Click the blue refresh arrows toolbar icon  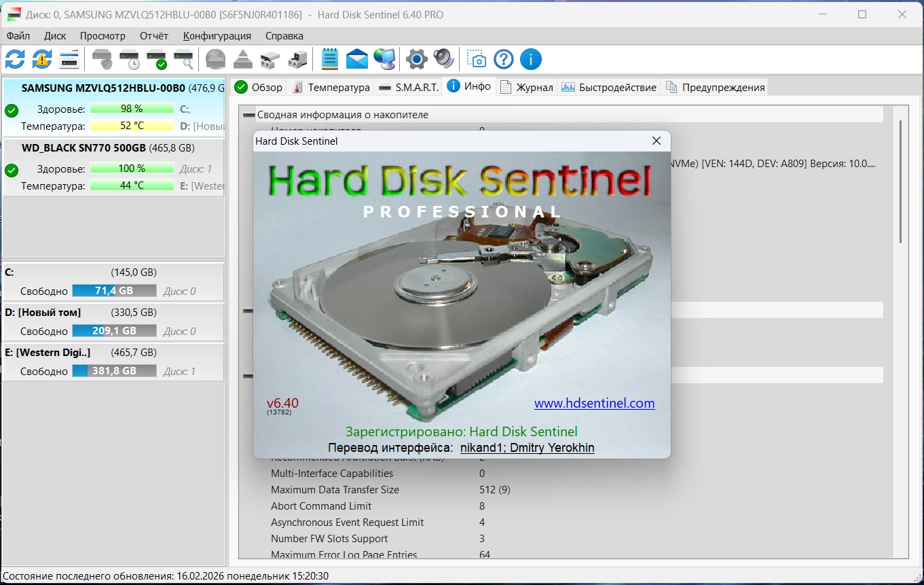point(15,59)
